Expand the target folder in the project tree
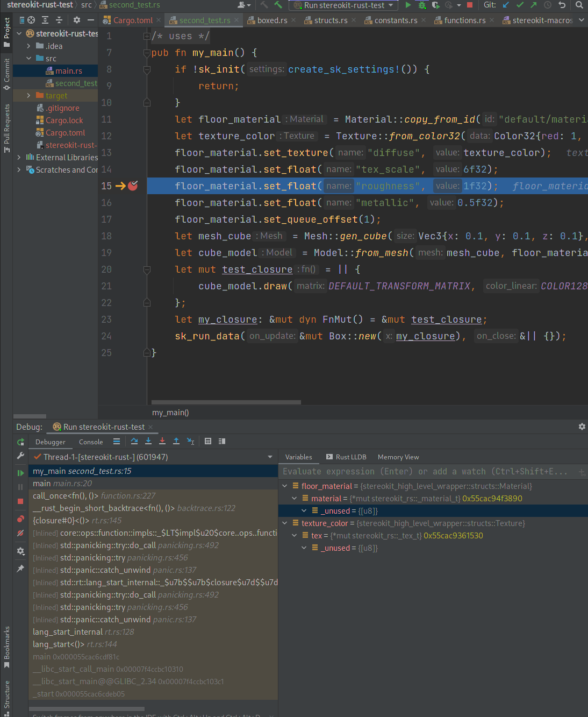 pyautogui.click(x=28, y=95)
